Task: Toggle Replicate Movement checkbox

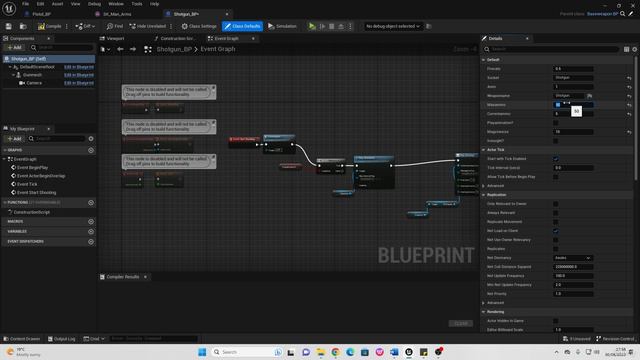Action: pos(556,222)
